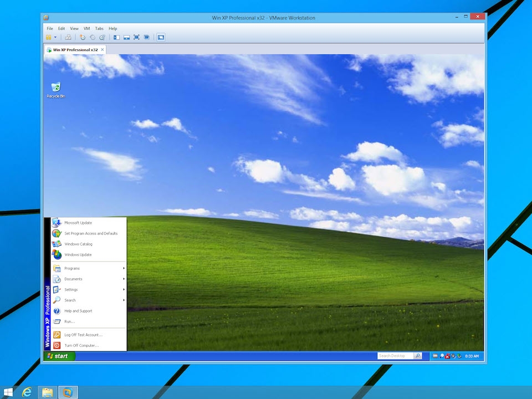This screenshot has width=532, height=399.
Task: Click the red Security Center alert tray icon
Action: tap(446, 356)
